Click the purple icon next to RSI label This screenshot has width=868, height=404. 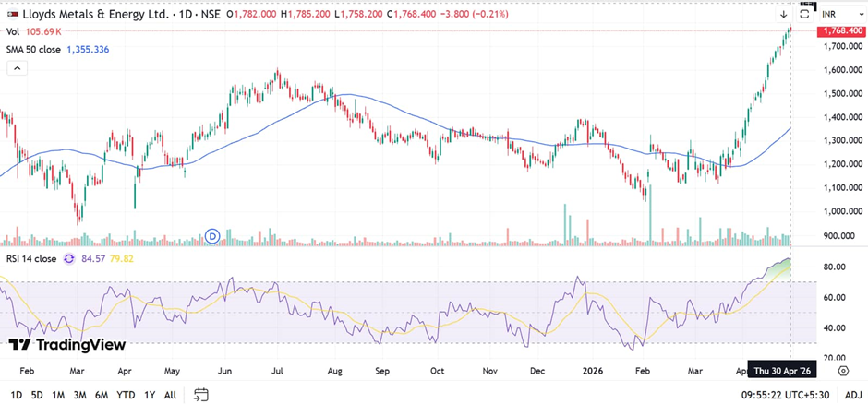click(69, 259)
